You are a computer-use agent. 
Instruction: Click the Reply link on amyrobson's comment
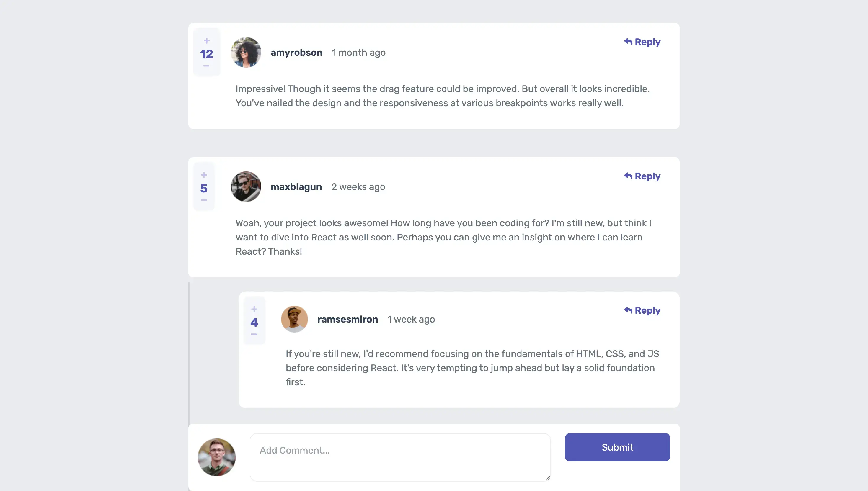(648, 42)
